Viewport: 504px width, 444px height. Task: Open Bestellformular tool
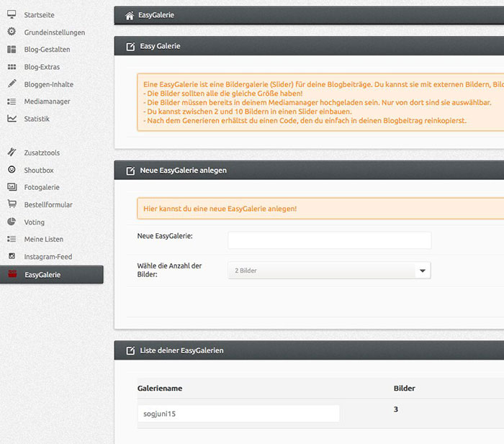(48, 204)
